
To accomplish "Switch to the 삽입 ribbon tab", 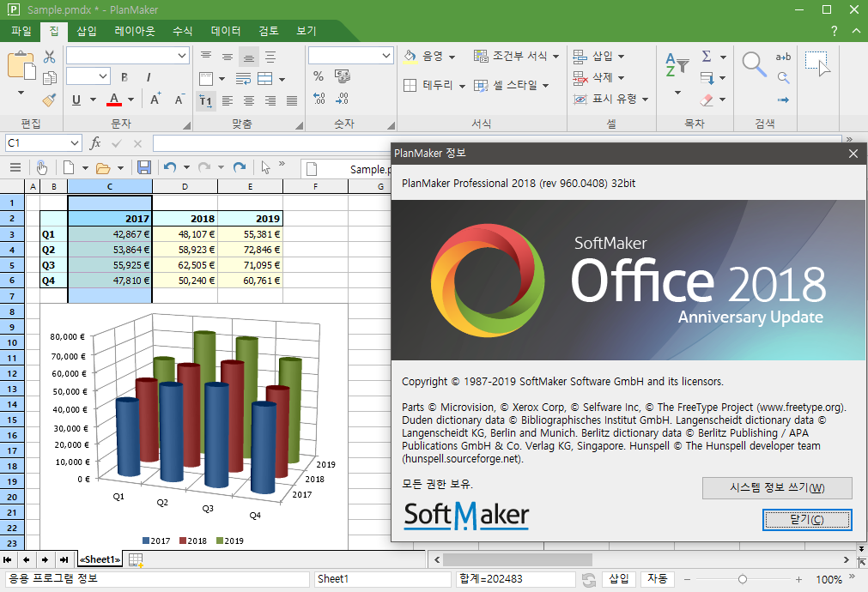I will (x=87, y=31).
